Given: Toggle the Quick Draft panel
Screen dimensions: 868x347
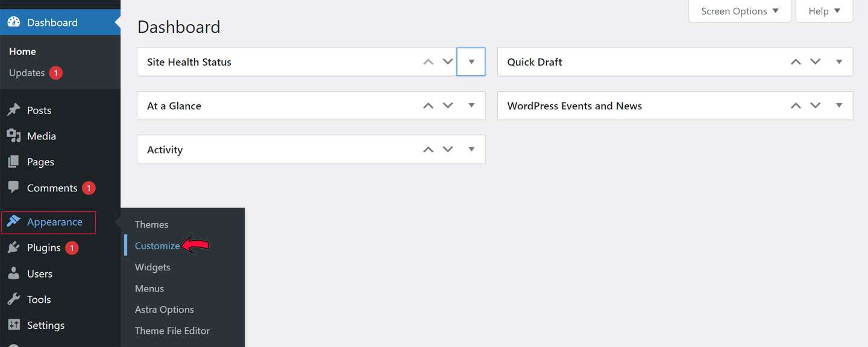Looking at the screenshot, I should point(839,62).
